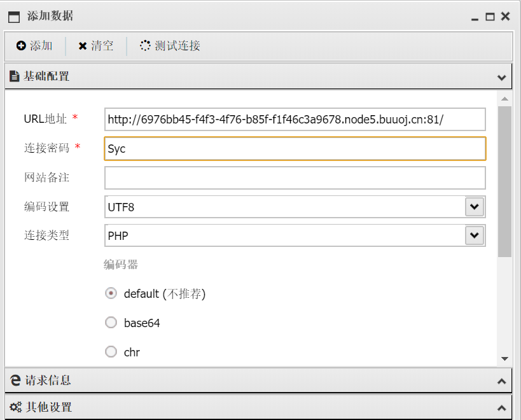Click the gears icon beside 其他设置
The width and height of the screenshot is (521, 420).
coord(16,407)
